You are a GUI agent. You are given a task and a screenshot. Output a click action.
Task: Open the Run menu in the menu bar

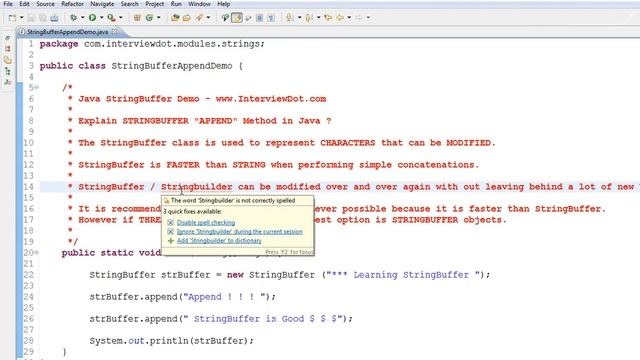176,4
